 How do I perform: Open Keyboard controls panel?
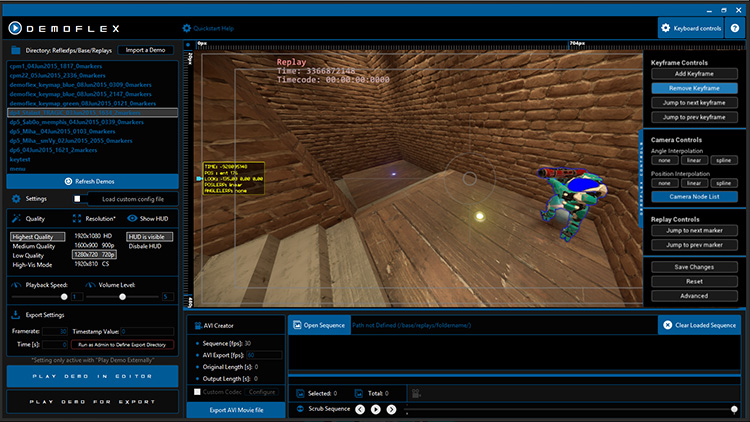pyautogui.click(x=691, y=28)
